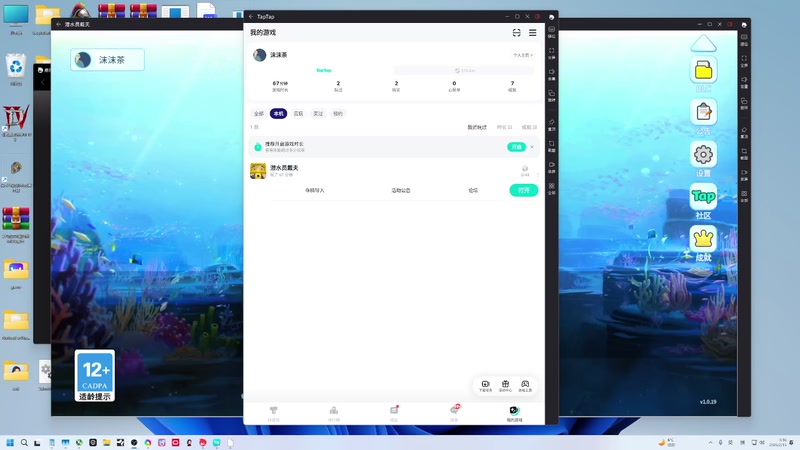This screenshot has width=800, height=450.
Task: Select the third filter tab after 本机
Action: pos(298,113)
